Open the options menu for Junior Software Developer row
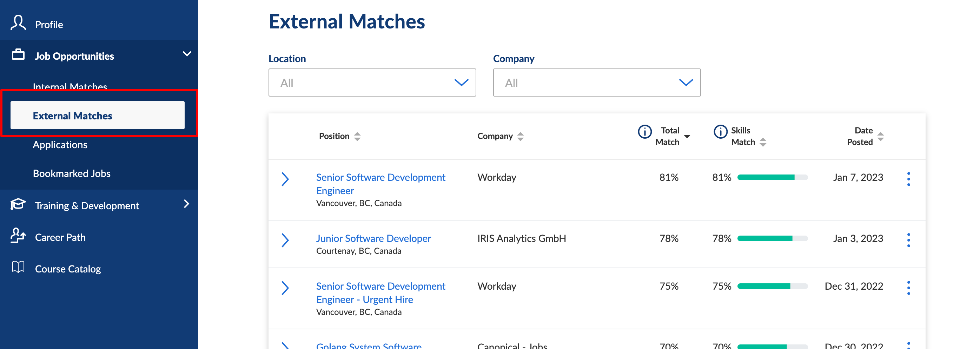 tap(908, 240)
